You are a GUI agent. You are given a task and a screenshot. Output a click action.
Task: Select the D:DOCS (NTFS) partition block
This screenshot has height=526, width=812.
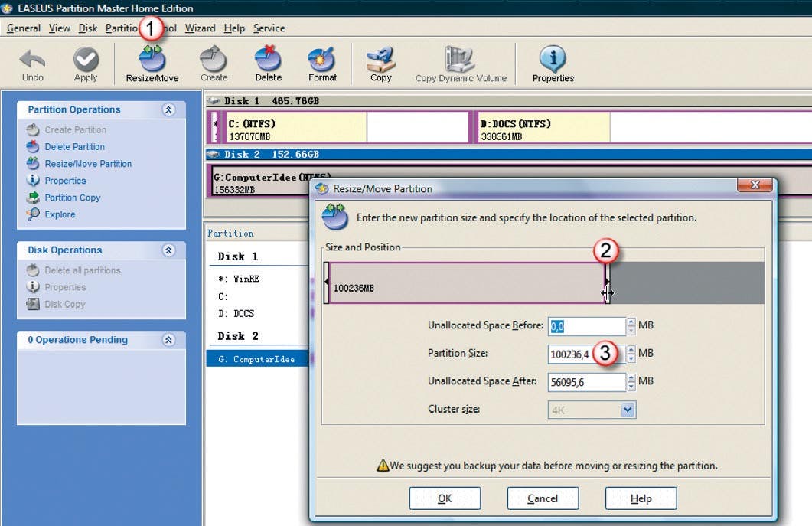point(644,128)
